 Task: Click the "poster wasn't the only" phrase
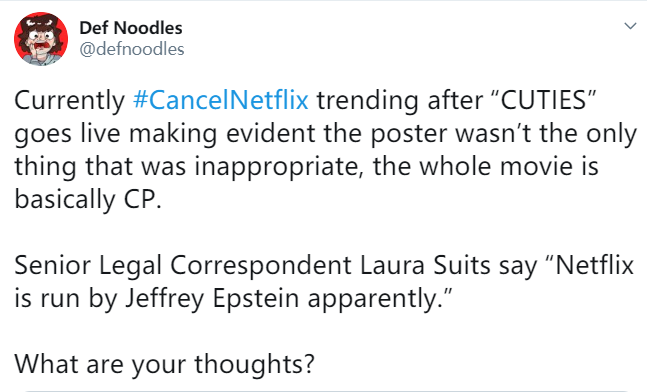504,133
